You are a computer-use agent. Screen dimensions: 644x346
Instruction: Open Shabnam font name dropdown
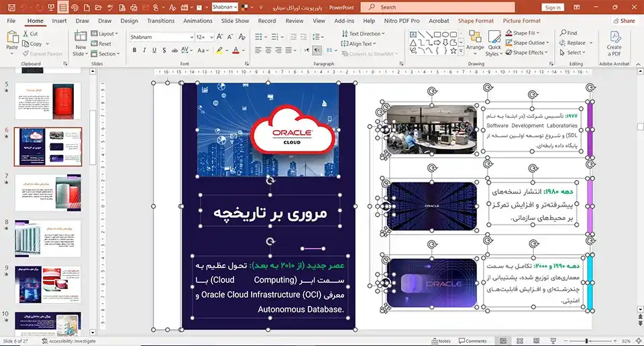pos(191,37)
